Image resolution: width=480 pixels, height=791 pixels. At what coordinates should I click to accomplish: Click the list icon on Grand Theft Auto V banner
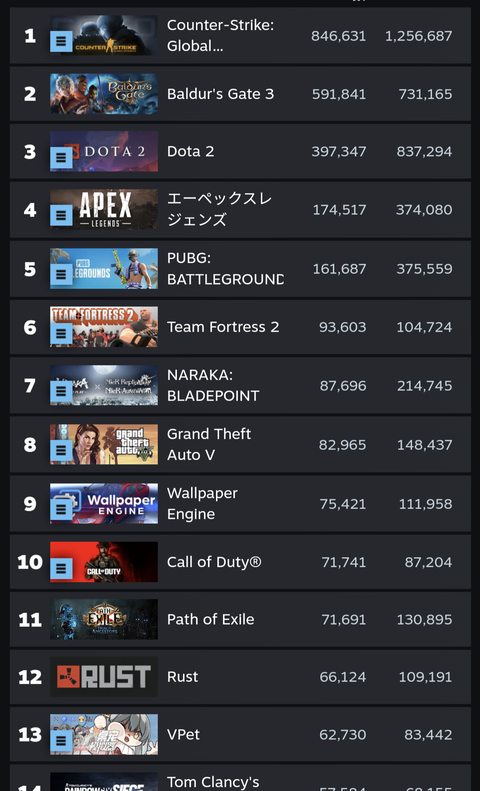[x=62, y=450]
